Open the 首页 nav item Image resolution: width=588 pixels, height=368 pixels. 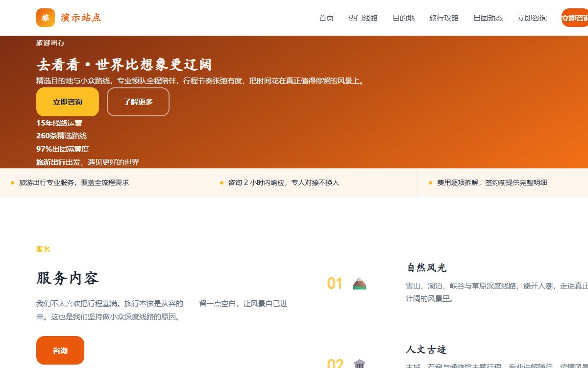point(326,18)
